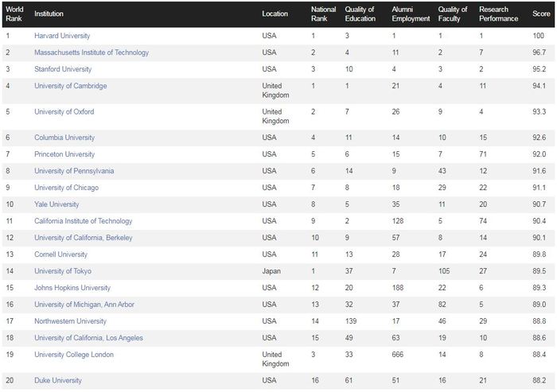The height and width of the screenshot is (392, 557).
Task: Open the University of Chicago link
Action: pos(67,188)
